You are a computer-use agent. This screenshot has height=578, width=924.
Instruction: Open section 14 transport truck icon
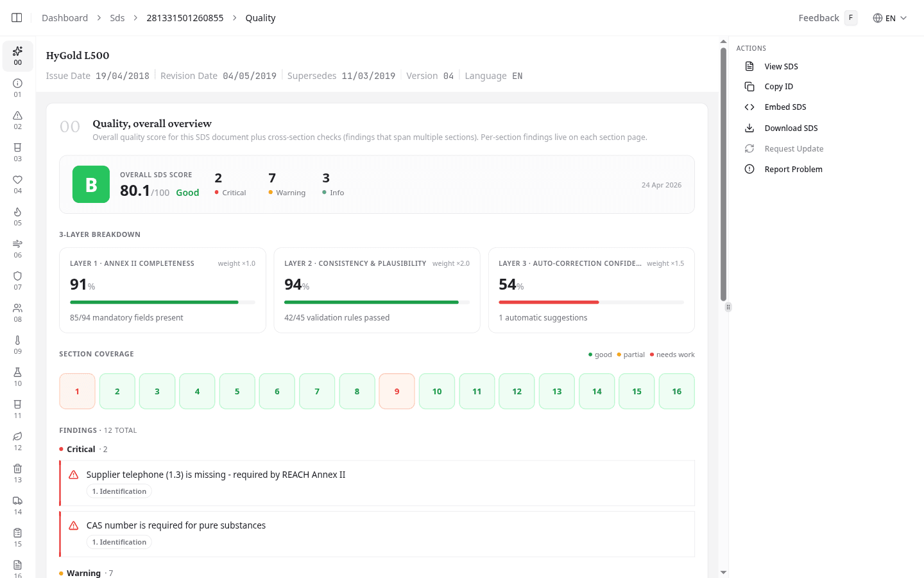18,501
